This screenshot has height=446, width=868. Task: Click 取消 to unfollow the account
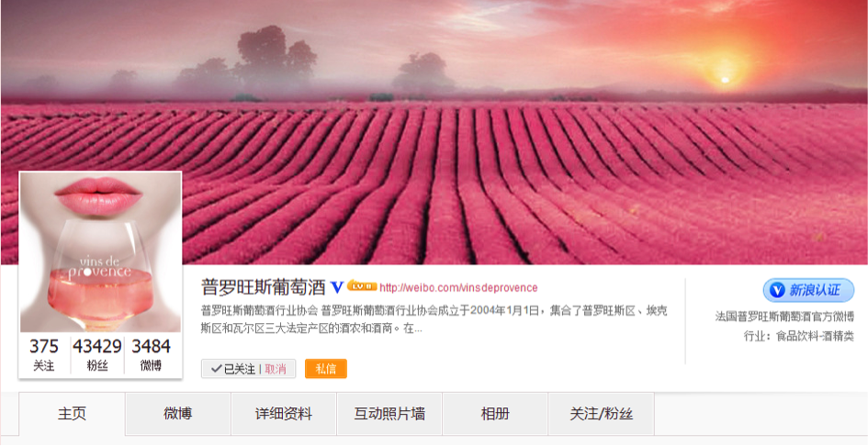click(276, 369)
